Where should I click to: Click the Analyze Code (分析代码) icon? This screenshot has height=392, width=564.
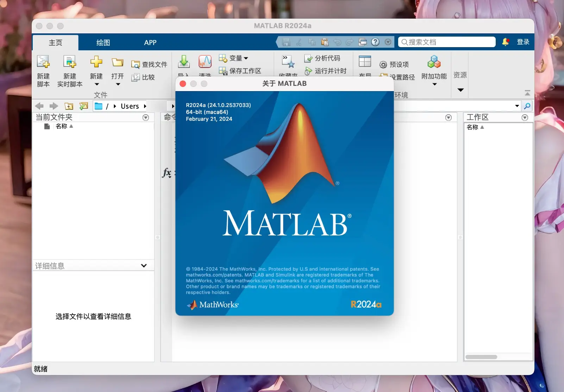click(308, 58)
